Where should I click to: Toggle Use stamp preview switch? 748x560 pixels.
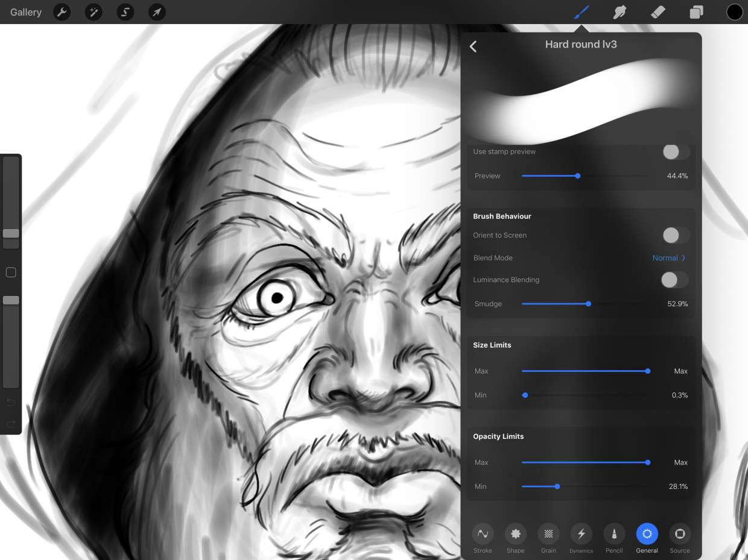(675, 152)
